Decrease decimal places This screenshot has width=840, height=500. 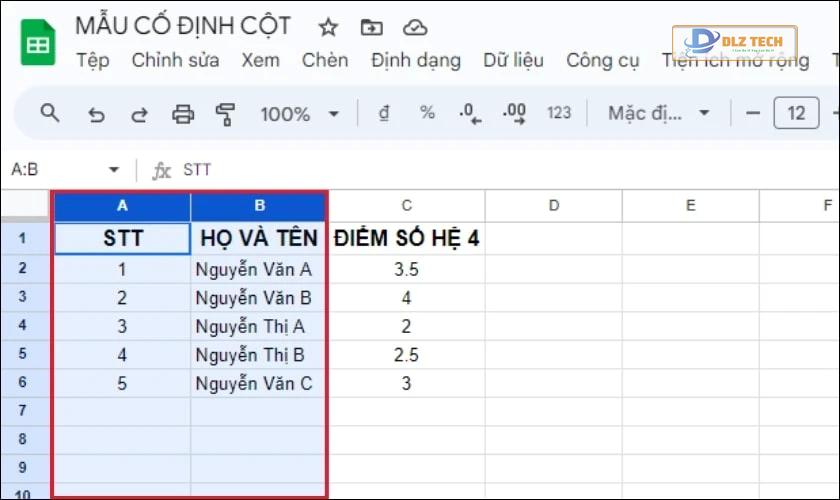pos(470,114)
